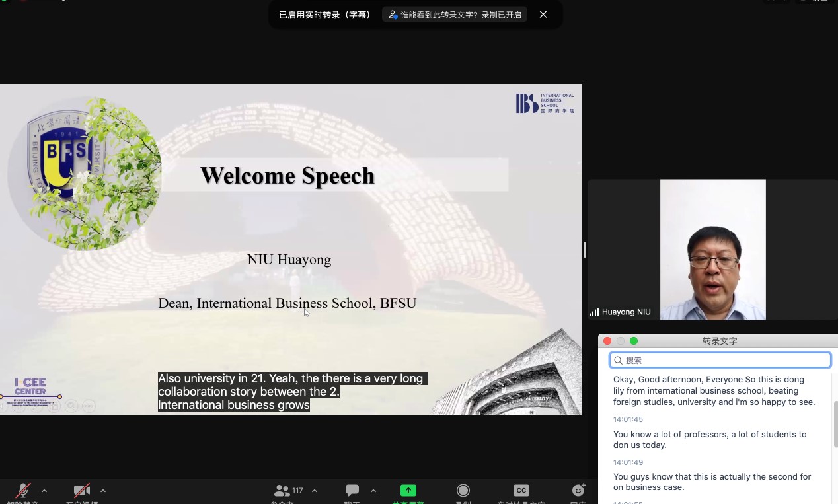Click the magnifier icon in transcript search
This screenshot has width=838, height=504.
(618, 360)
